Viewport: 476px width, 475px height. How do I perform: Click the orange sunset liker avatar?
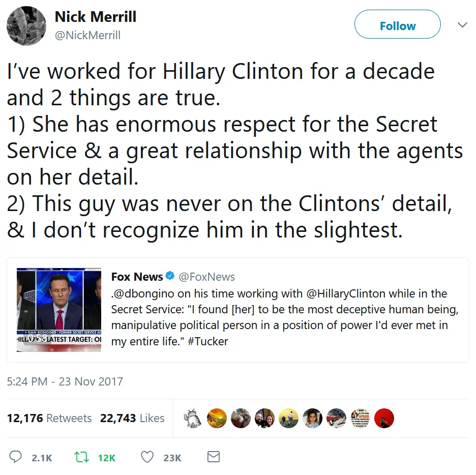pos(217,419)
